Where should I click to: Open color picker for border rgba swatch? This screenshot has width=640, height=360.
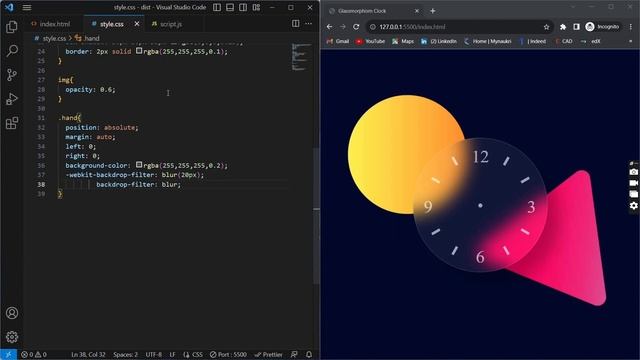[x=139, y=51]
